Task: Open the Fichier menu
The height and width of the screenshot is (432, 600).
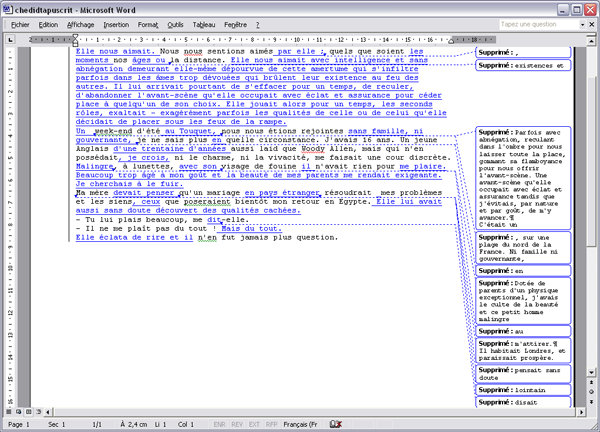Action: pos(20,25)
